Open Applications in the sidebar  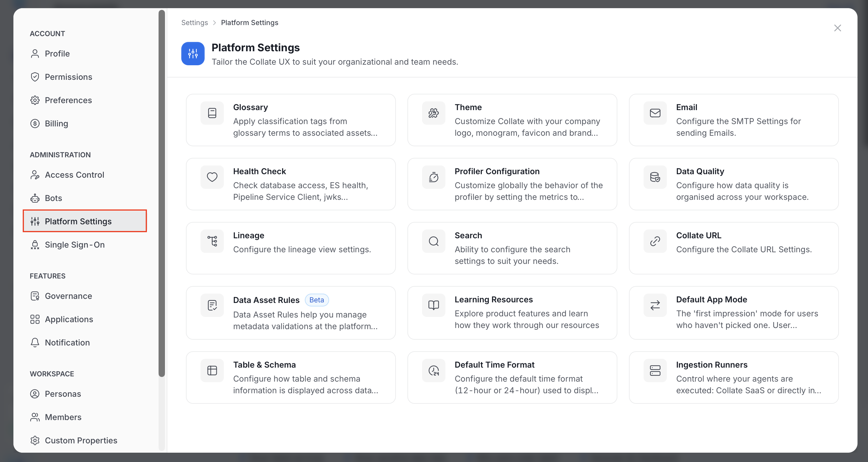[x=85, y=319]
